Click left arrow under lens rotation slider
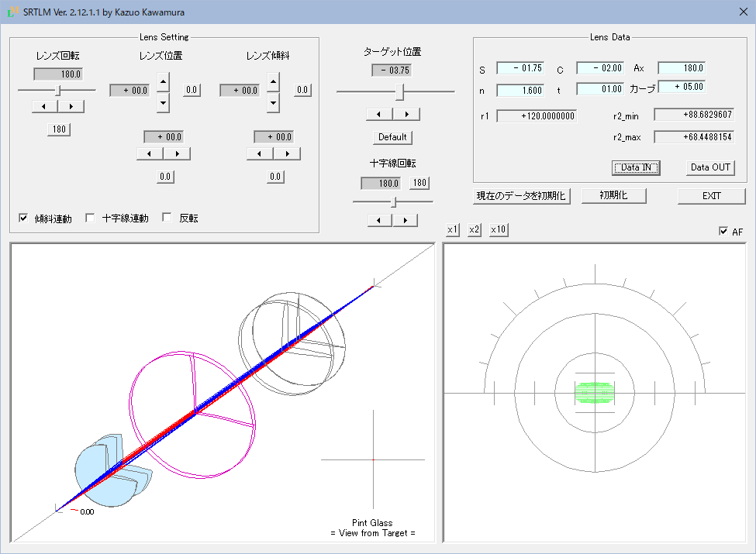 click(45, 106)
